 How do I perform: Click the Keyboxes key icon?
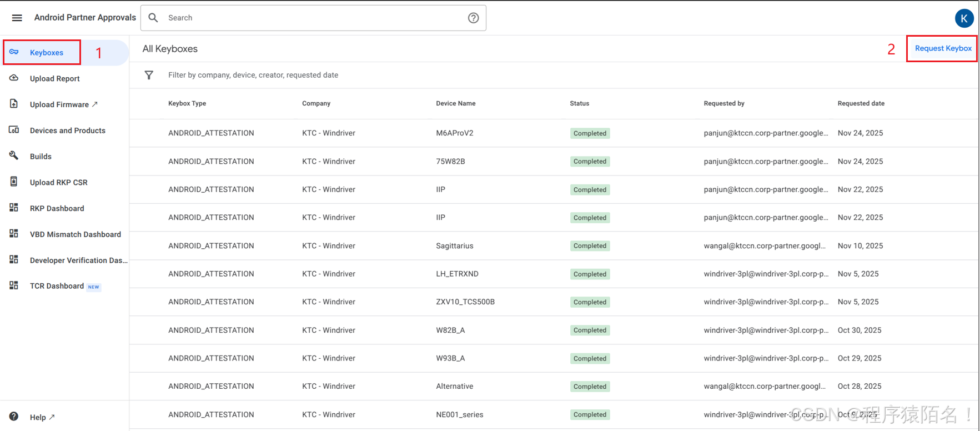point(14,52)
